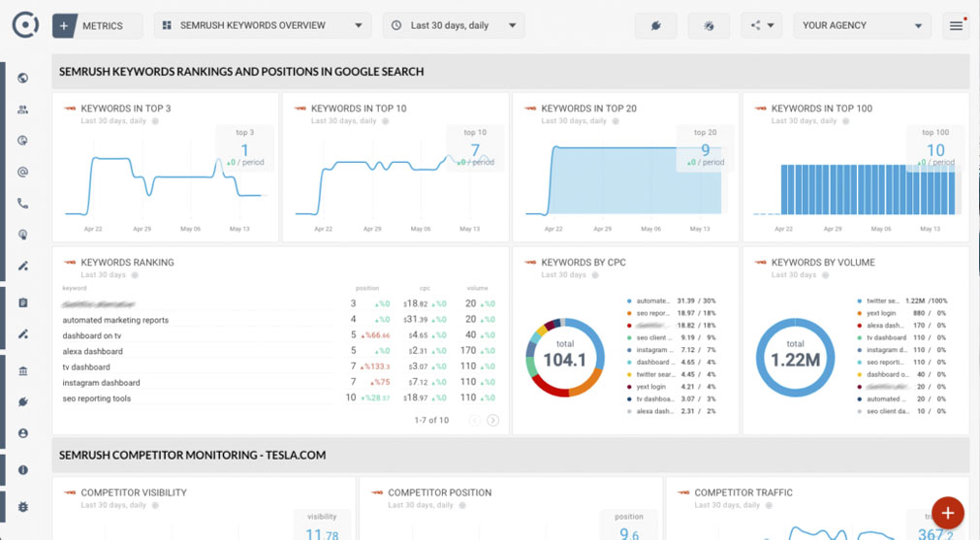
Task: Open the info circle sidebar icon
Action: [23, 470]
